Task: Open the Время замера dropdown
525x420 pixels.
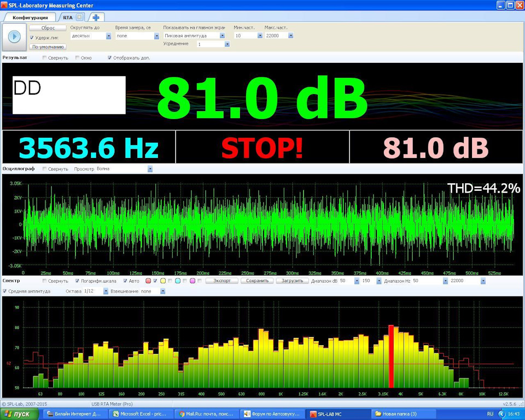Action: 156,36
